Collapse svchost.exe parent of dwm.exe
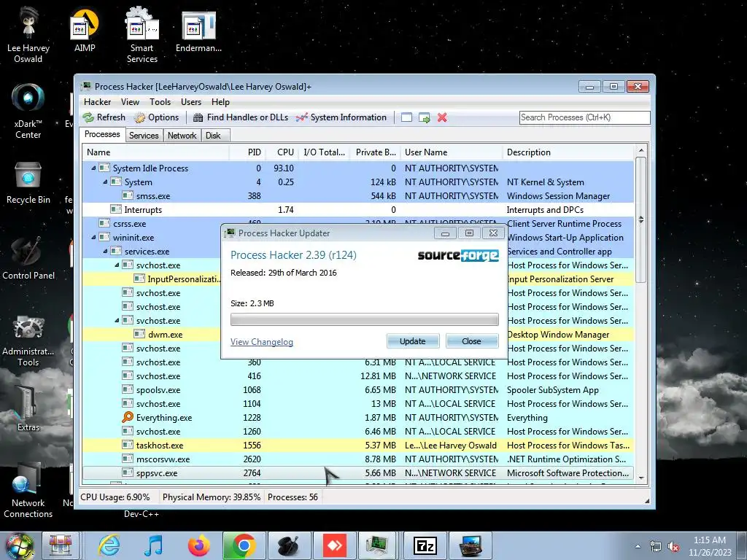The image size is (747, 560). 117,321
